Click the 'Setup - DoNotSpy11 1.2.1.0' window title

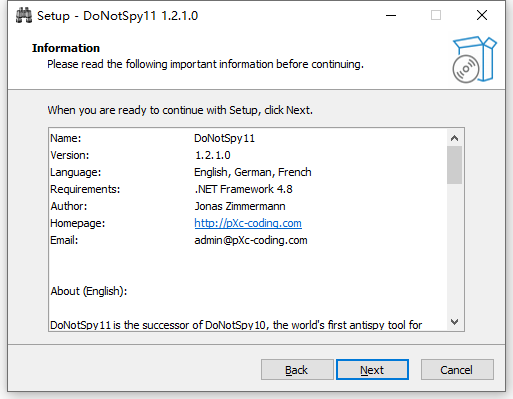117,16
